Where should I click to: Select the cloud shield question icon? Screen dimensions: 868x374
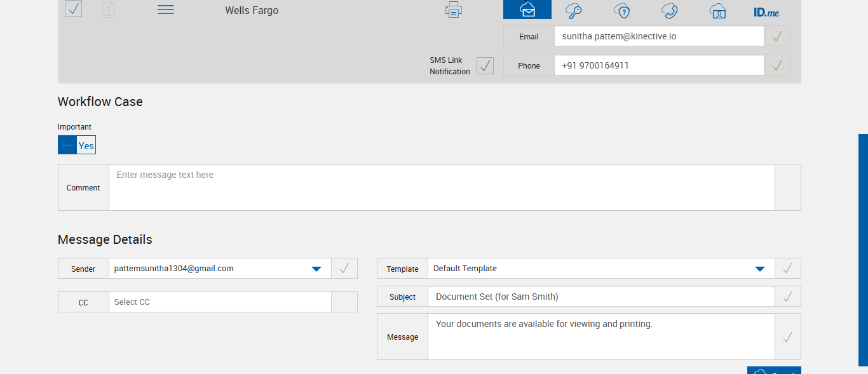coord(621,11)
